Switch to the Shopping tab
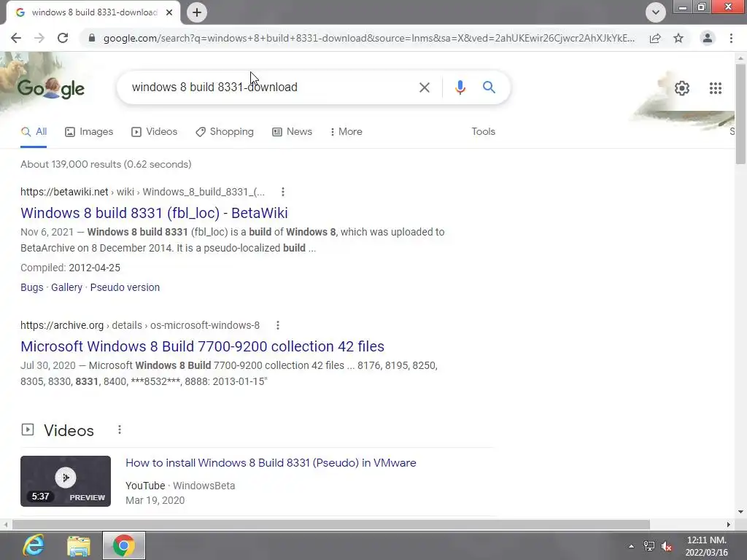Screen dimensions: 747x560 [225, 132]
